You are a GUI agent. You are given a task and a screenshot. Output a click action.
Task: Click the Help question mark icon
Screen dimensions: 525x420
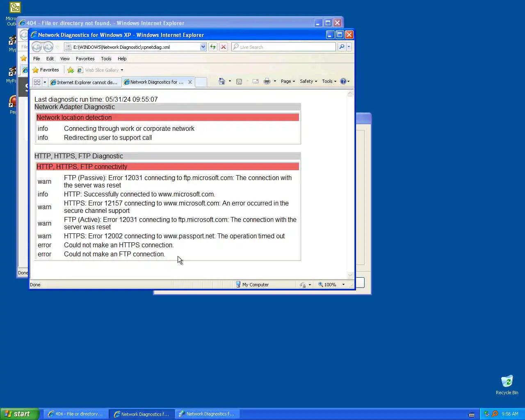click(343, 81)
